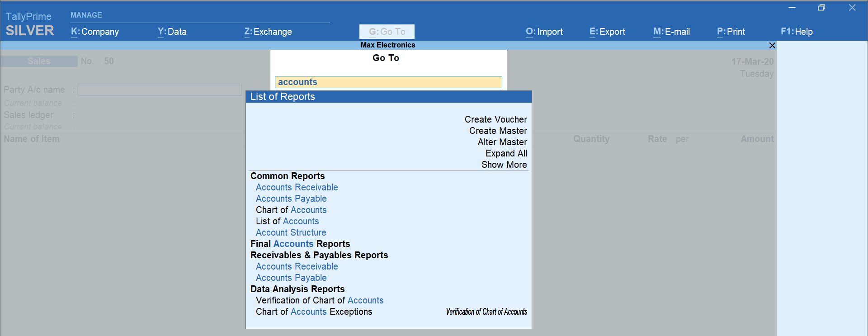Select Create Master option
Viewport: 868px width, 336px height.
point(498,131)
